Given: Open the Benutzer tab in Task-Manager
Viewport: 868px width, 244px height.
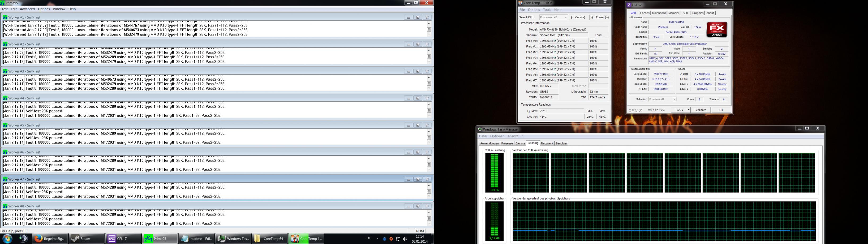Looking at the screenshot, I should point(561,143).
